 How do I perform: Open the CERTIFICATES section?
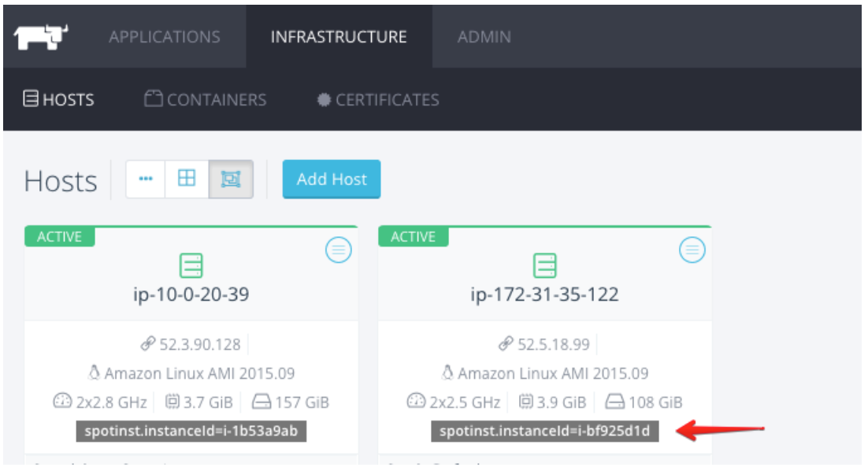(x=377, y=100)
